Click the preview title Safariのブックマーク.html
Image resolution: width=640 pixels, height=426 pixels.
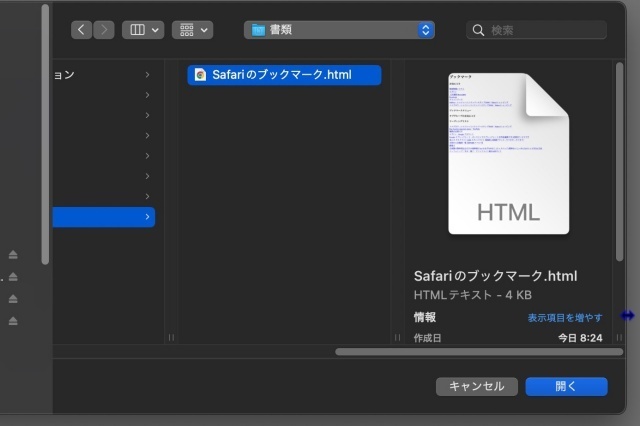(x=496, y=276)
